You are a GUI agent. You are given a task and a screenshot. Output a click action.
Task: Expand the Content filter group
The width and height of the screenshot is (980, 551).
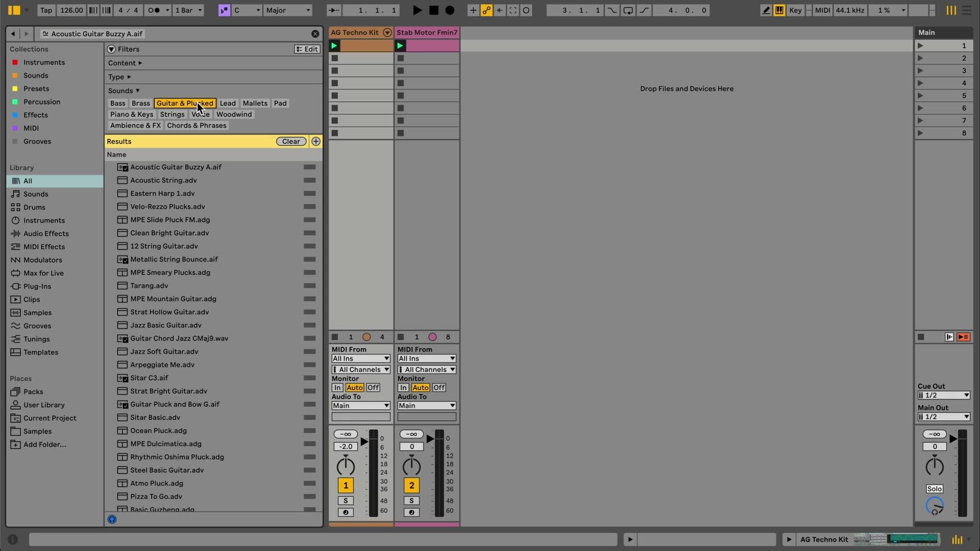125,63
